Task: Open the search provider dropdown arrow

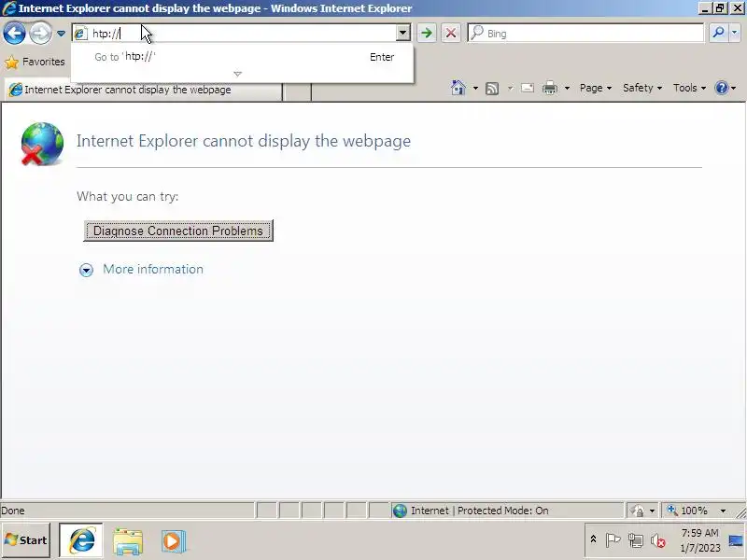Action: 735,33
